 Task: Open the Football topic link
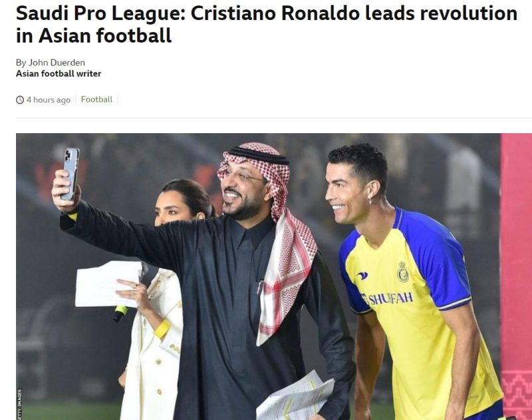[x=96, y=99]
